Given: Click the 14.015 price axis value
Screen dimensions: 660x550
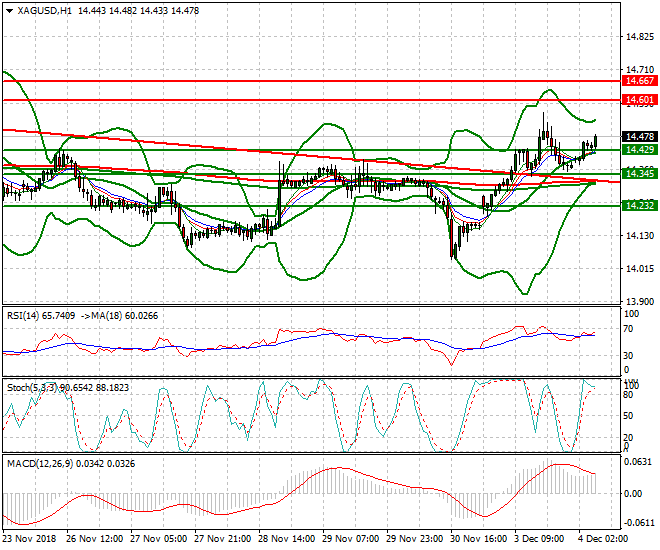Looking at the screenshot, I should [640, 268].
